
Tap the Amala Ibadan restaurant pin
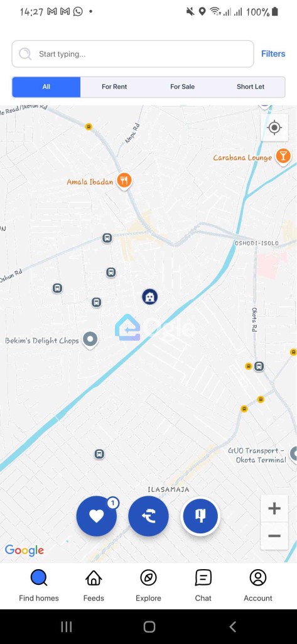124,180
